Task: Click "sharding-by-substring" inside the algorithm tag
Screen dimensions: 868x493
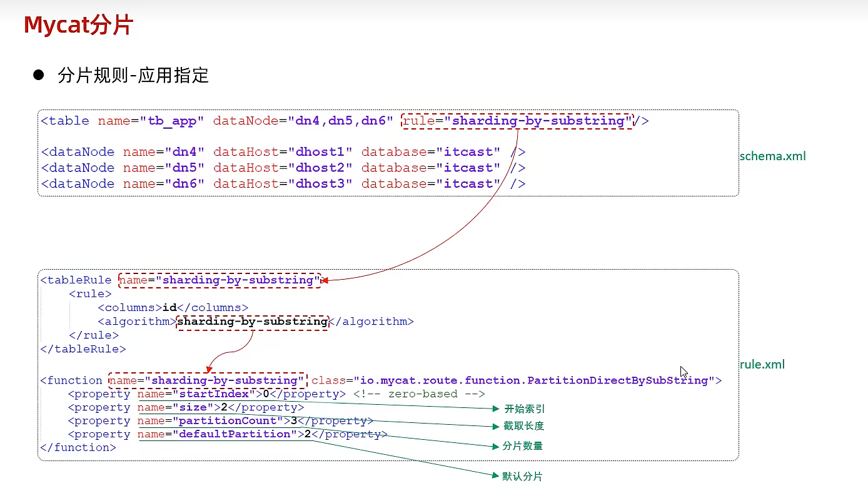Action: point(253,322)
